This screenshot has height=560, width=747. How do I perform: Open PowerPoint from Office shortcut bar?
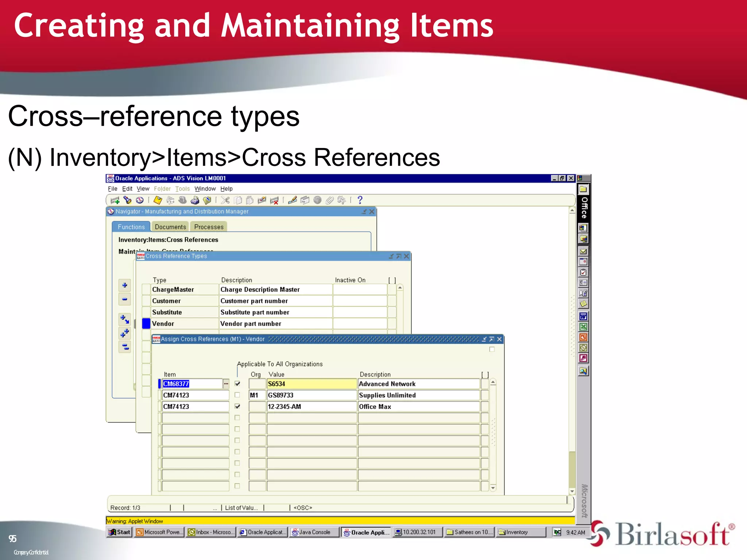coord(583,337)
